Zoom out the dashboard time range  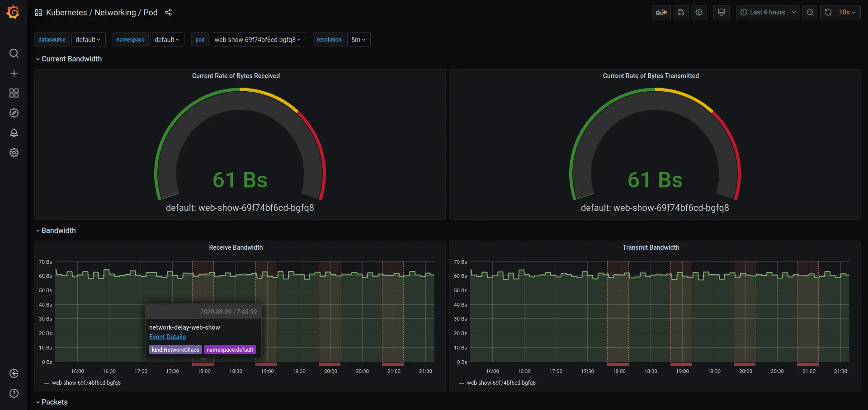(810, 12)
